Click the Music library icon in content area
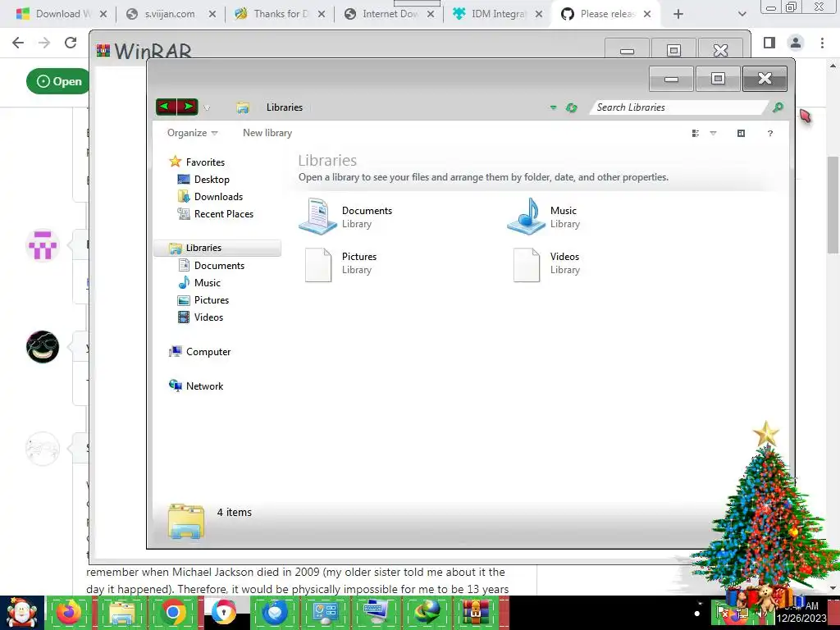 click(x=526, y=217)
